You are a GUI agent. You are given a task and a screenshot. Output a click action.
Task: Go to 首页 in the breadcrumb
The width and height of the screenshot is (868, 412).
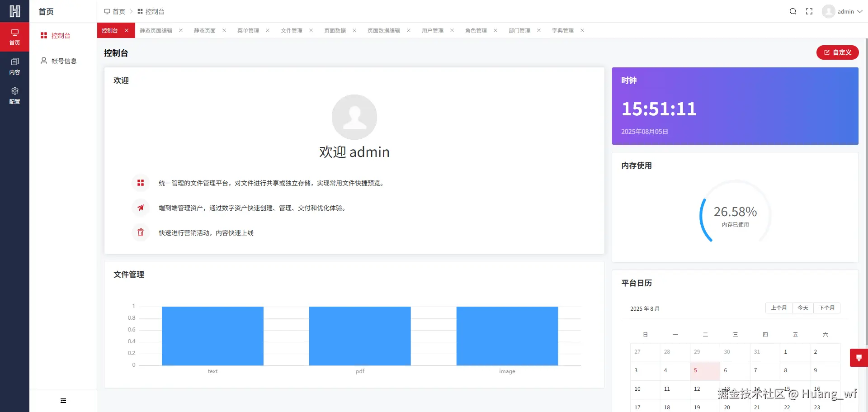click(x=115, y=11)
